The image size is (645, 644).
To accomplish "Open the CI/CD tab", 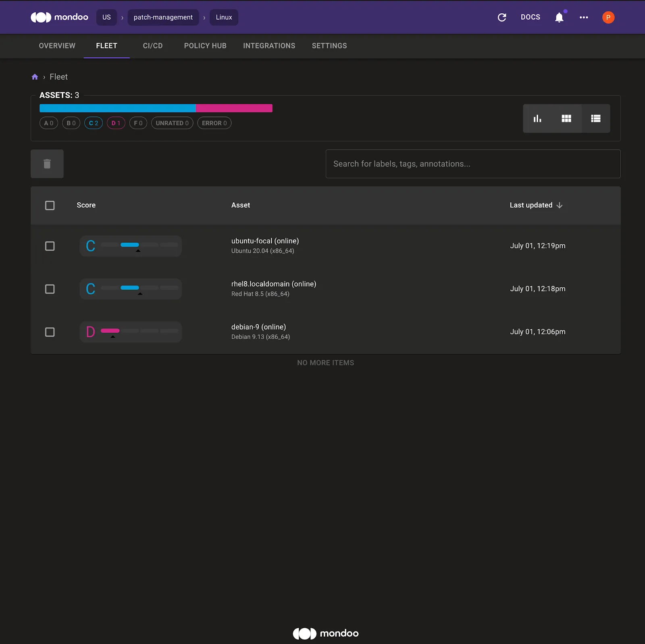I will pos(153,46).
